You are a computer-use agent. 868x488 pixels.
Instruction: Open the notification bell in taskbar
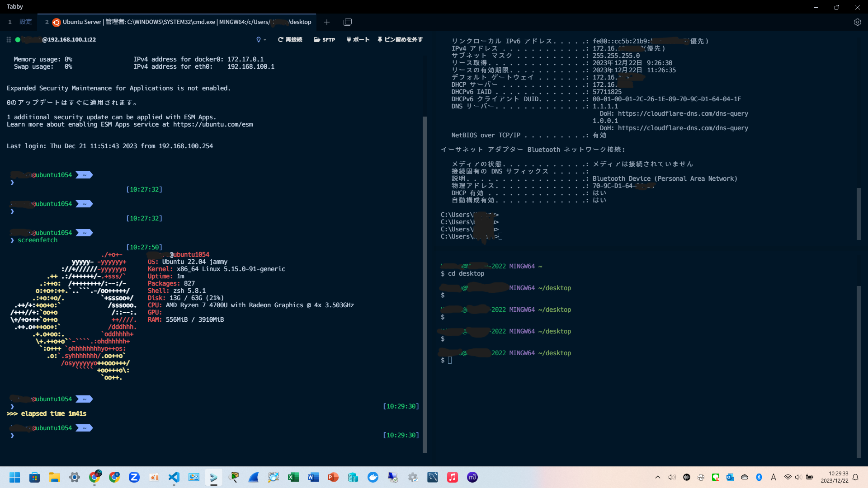(855, 477)
